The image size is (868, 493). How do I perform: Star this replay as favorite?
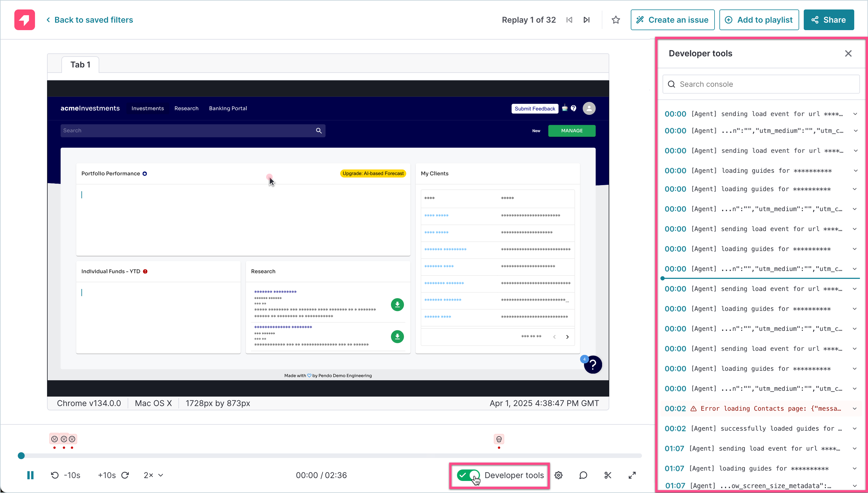(x=616, y=20)
